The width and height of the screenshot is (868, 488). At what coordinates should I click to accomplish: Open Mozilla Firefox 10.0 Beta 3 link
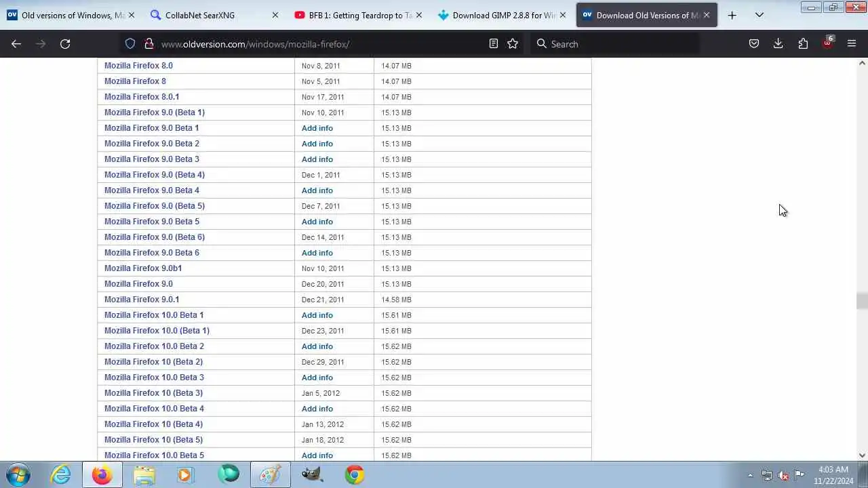(x=154, y=378)
